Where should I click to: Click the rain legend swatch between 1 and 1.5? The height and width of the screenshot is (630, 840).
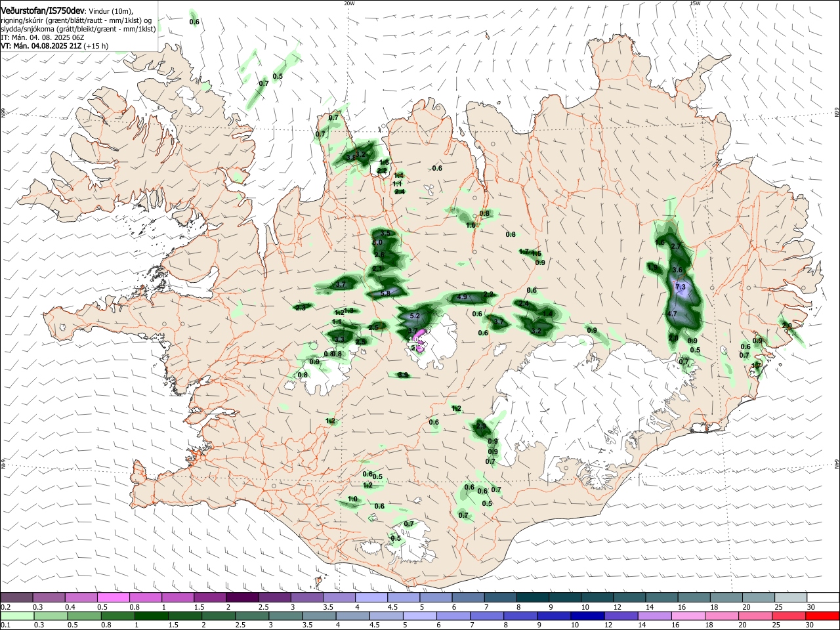(x=151, y=616)
